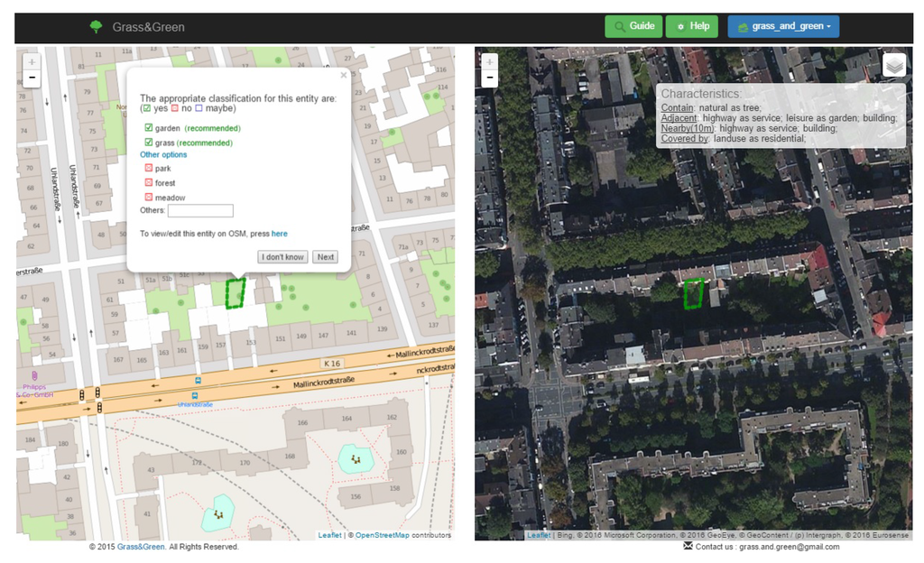Zoom in on the satellite imagery map

[490, 62]
